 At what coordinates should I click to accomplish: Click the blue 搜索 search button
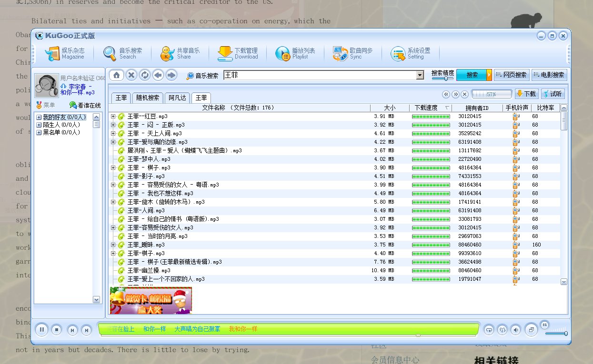(x=471, y=75)
